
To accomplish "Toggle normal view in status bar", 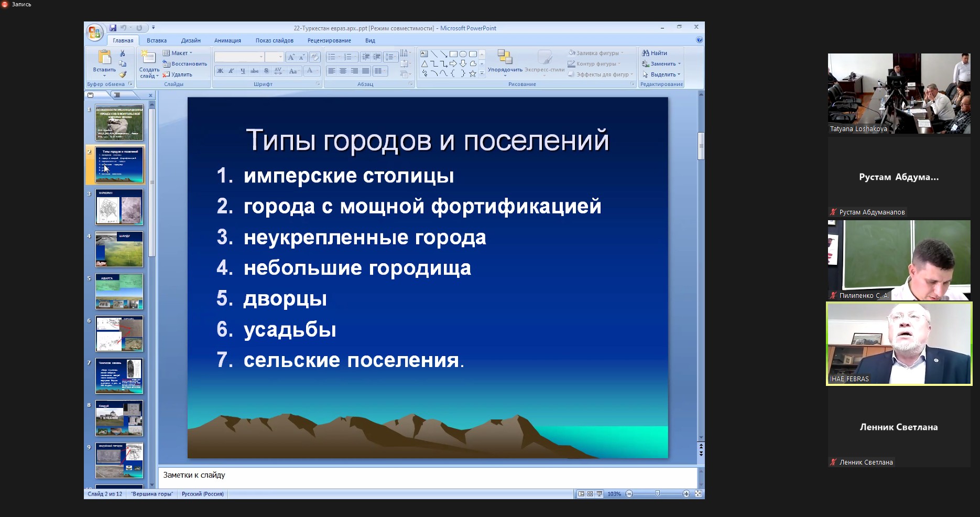I will (x=581, y=494).
